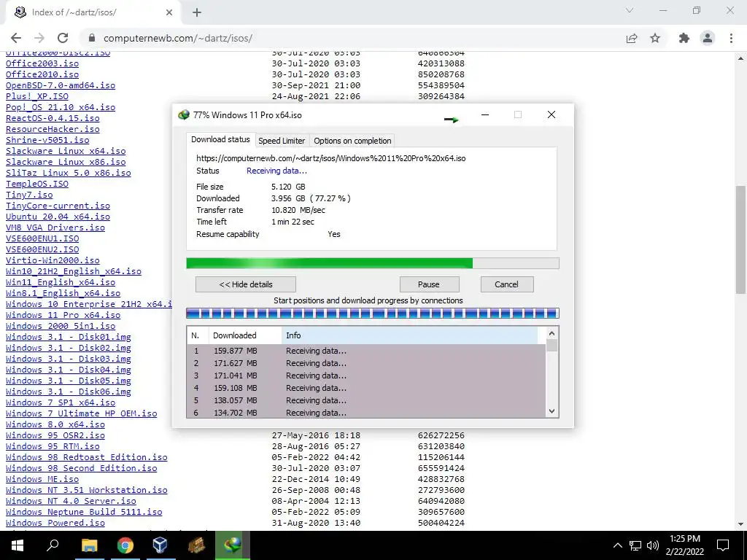
Task: Select connection row 6 with 134.702 MB
Action: [x=366, y=413]
